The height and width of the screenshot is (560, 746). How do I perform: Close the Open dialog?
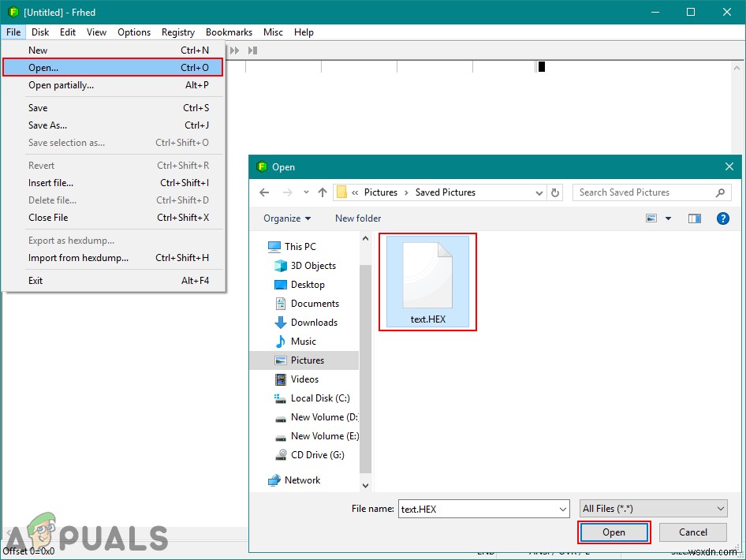[x=729, y=166]
